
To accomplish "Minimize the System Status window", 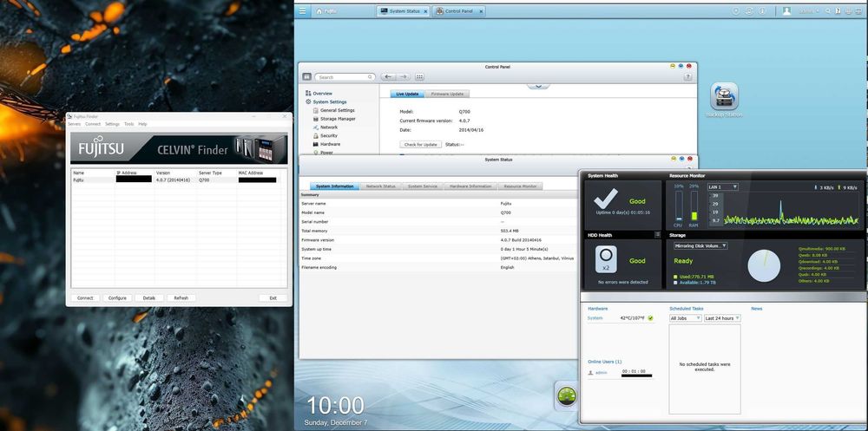I will 674,159.
